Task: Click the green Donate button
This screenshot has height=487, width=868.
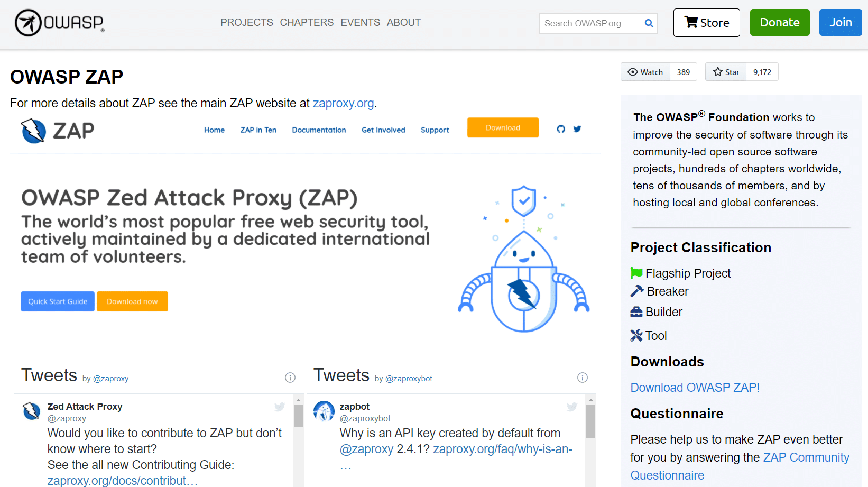Action: (780, 23)
